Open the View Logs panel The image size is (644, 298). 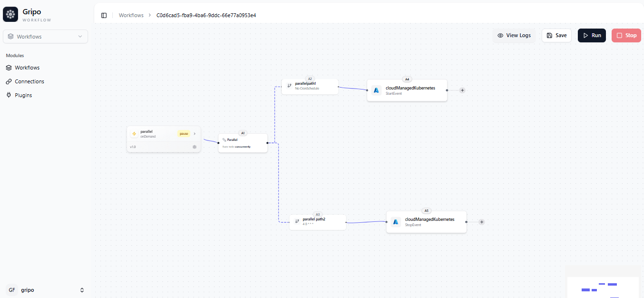point(514,35)
